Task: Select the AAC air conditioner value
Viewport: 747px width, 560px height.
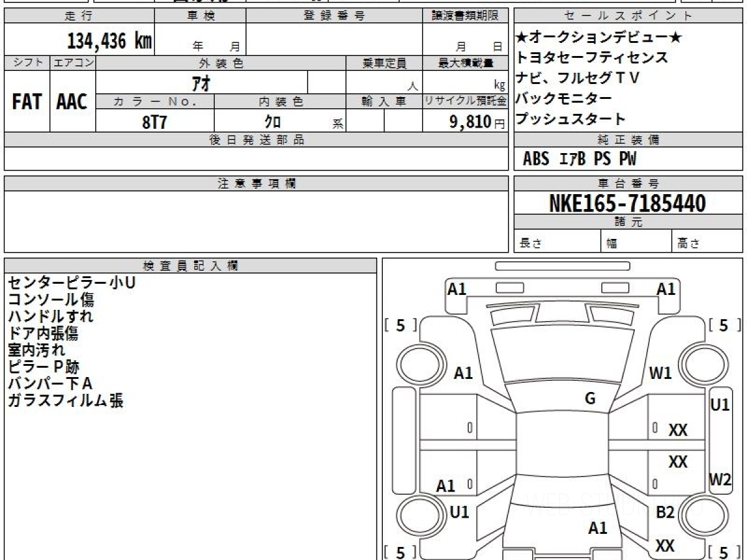Action: (72, 102)
